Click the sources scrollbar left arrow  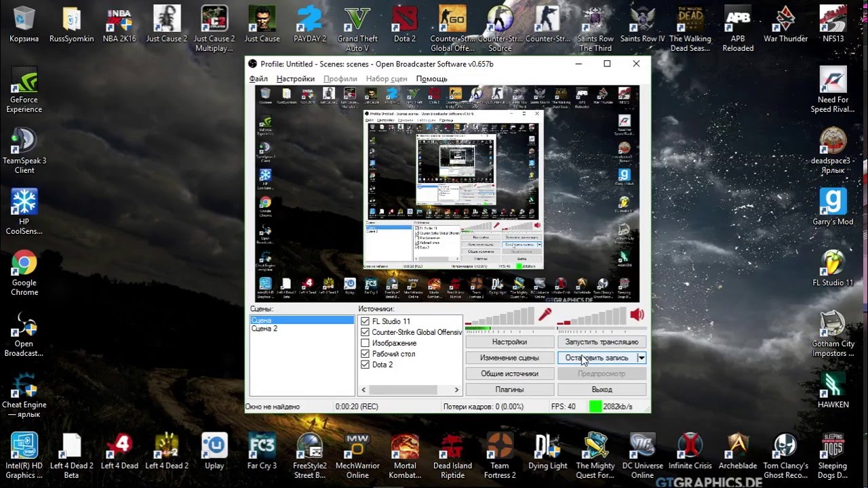tap(363, 390)
